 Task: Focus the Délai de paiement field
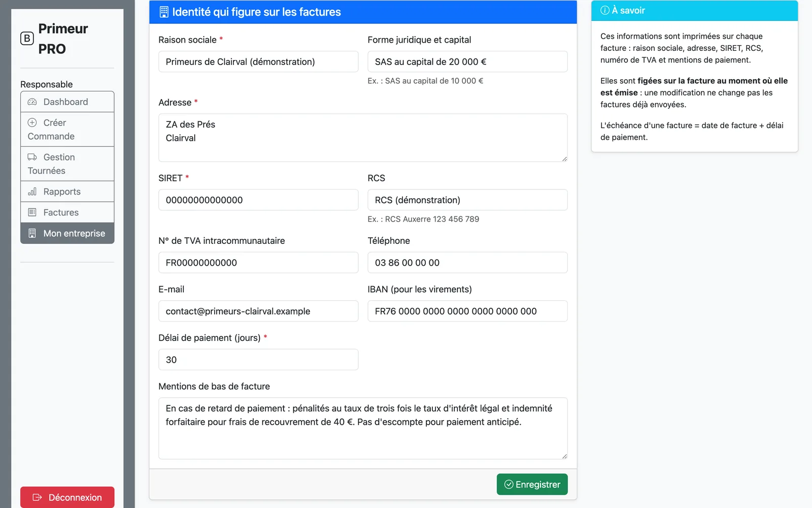pyautogui.click(x=258, y=360)
